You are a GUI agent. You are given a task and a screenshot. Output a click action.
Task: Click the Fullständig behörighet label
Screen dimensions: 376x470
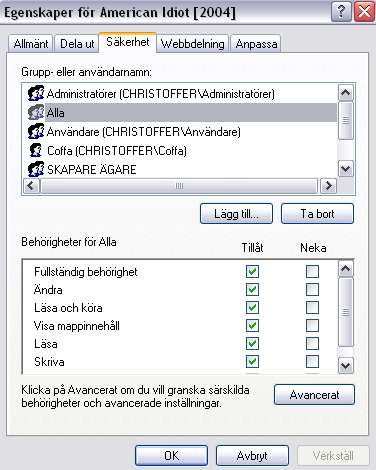point(86,272)
